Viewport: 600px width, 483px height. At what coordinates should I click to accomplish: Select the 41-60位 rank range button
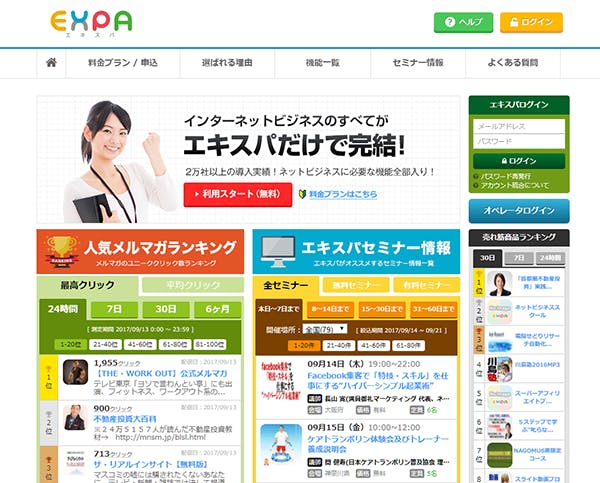click(x=140, y=344)
